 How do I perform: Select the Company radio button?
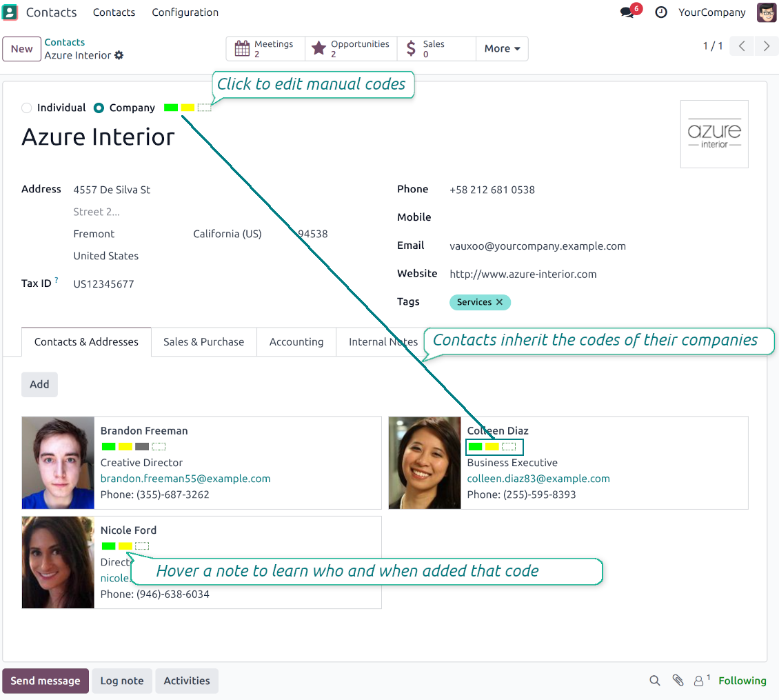[x=99, y=108]
